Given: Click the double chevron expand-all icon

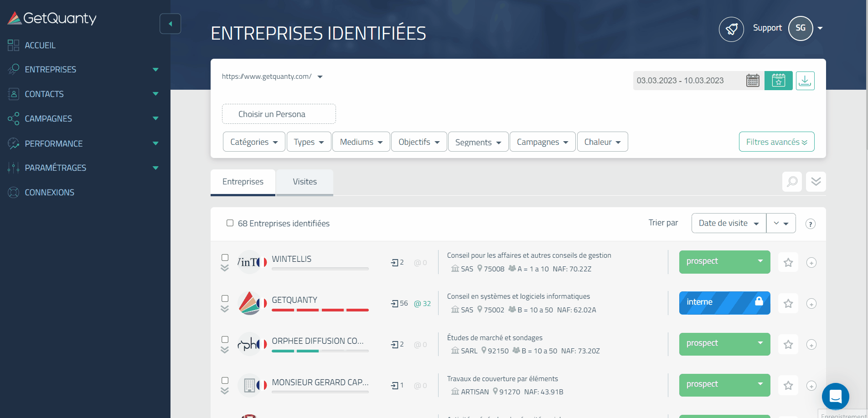Looking at the screenshot, I should (x=816, y=182).
